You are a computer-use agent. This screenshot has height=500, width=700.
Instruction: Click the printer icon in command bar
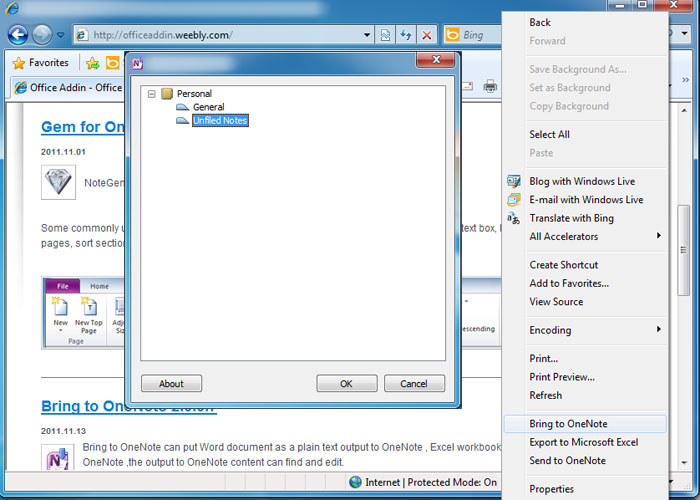point(490,86)
